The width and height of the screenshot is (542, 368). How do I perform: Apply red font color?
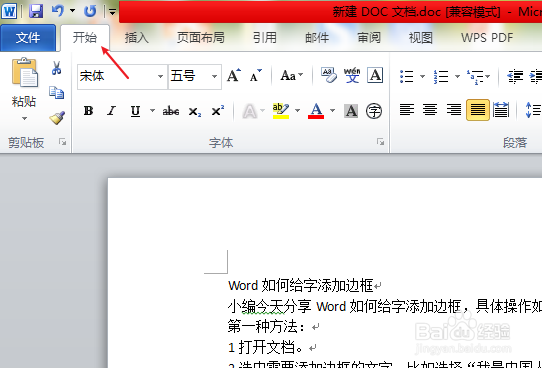316,111
